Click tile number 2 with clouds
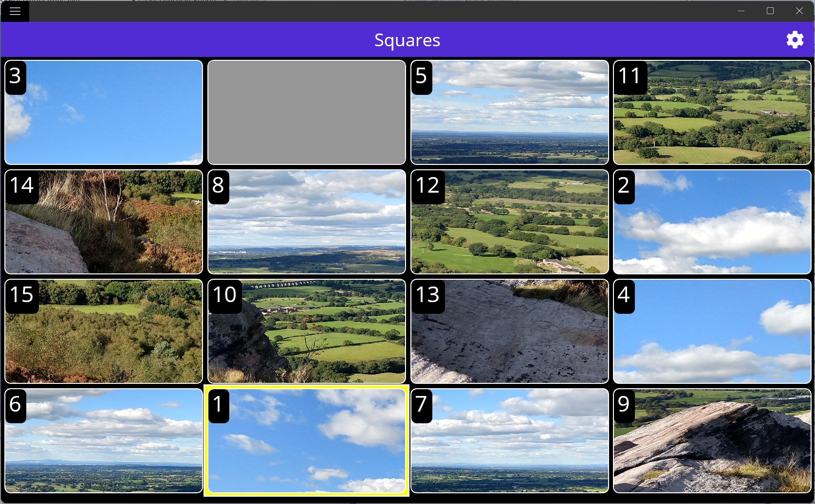Viewport: 815px width, 504px height. coord(712,222)
